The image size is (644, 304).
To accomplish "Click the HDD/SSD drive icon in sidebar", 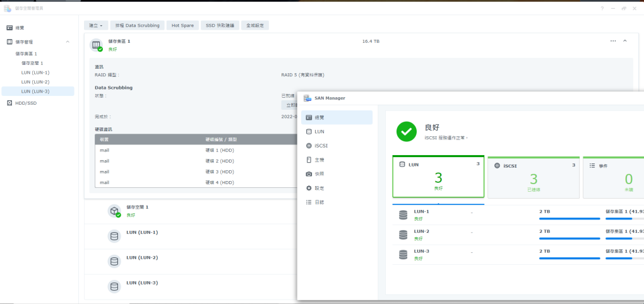I will tap(9, 103).
